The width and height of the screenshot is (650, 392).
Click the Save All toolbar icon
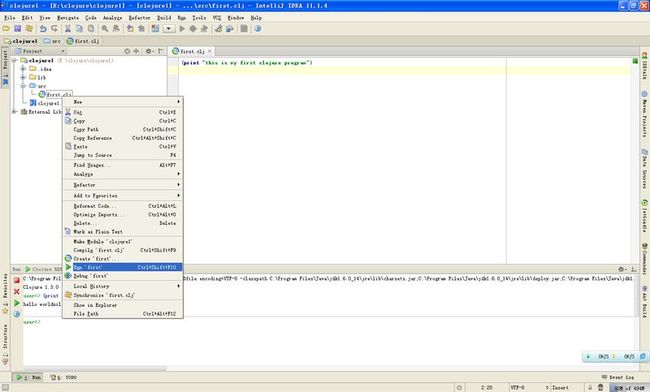click(17, 29)
